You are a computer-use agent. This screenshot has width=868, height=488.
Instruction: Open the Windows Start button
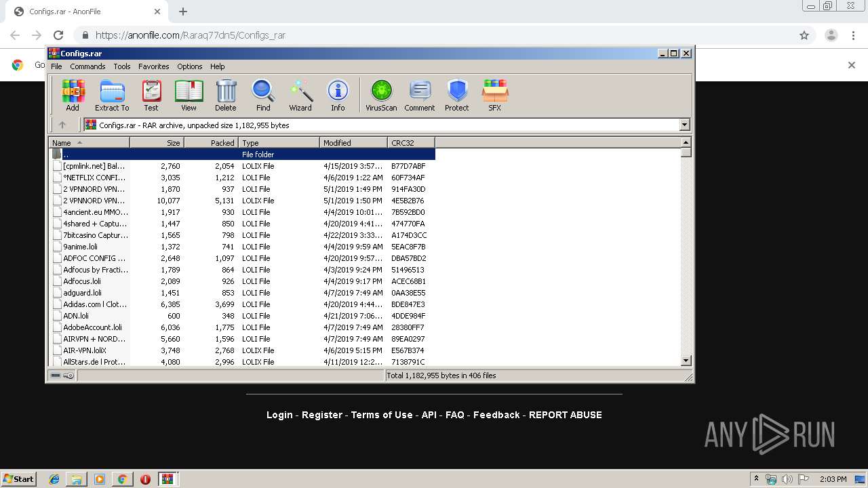click(18, 479)
